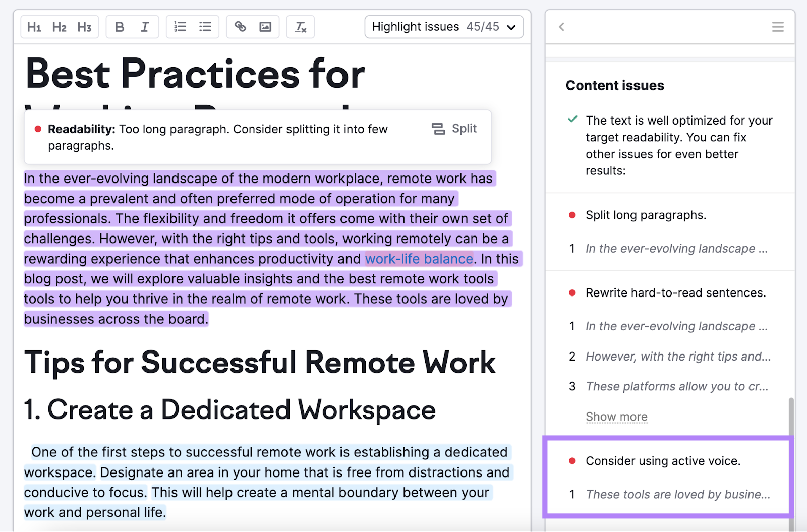This screenshot has width=807, height=532.
Task: Select the Consider using active voice issue
Action: (663, 460)
